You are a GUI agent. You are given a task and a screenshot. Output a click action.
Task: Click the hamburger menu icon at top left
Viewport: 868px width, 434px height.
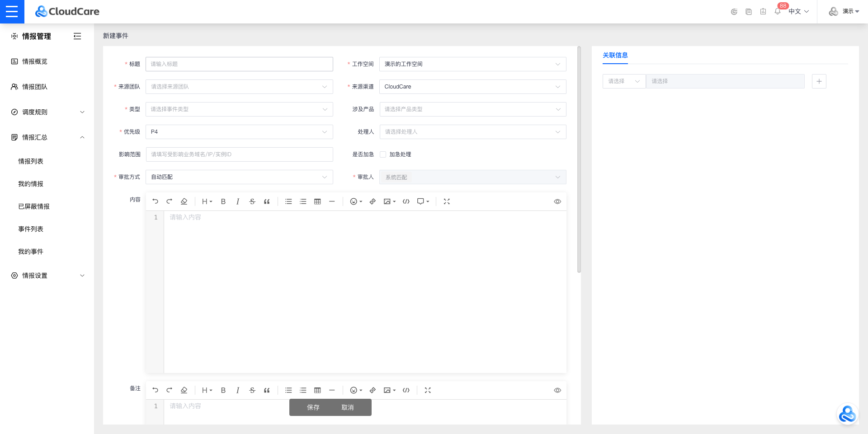pyautogui.click(x=12, y=12)
